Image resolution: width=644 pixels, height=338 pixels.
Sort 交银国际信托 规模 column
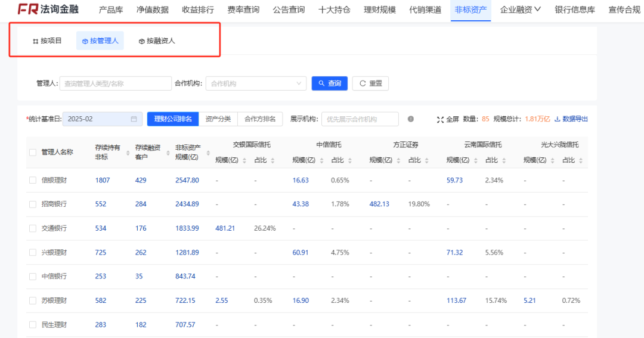[x=244, y=160]
